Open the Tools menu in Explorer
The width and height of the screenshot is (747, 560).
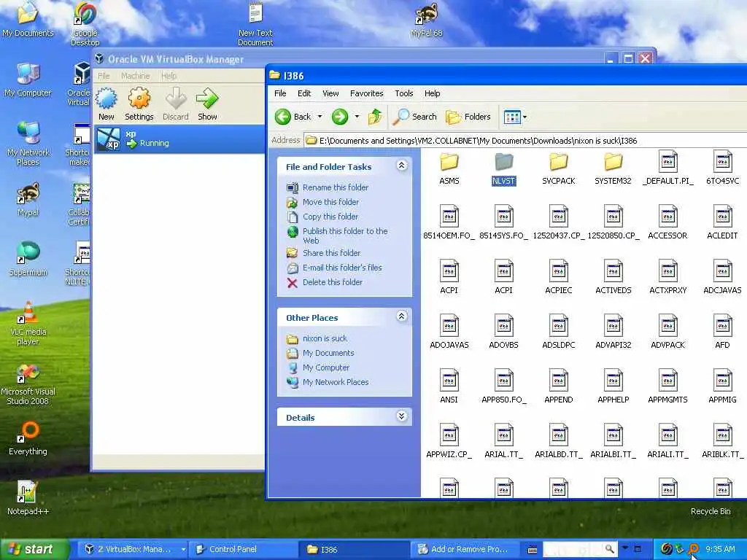click(x=403, y=93)
